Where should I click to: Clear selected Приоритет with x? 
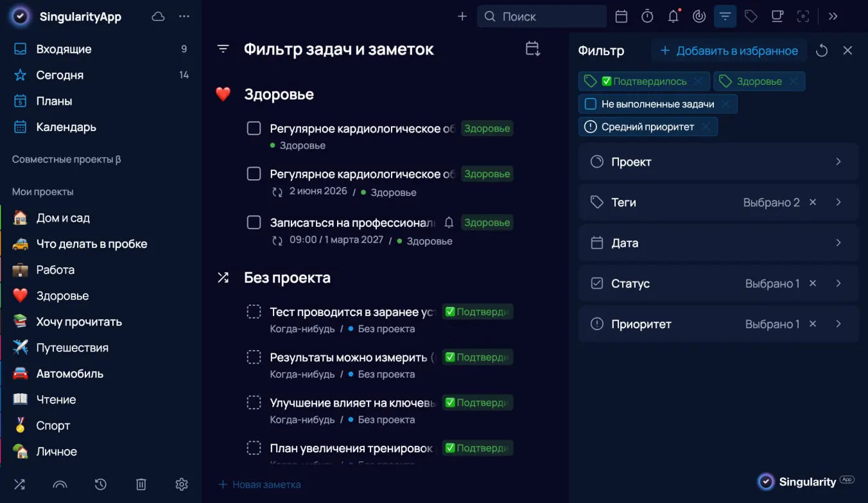813,324
